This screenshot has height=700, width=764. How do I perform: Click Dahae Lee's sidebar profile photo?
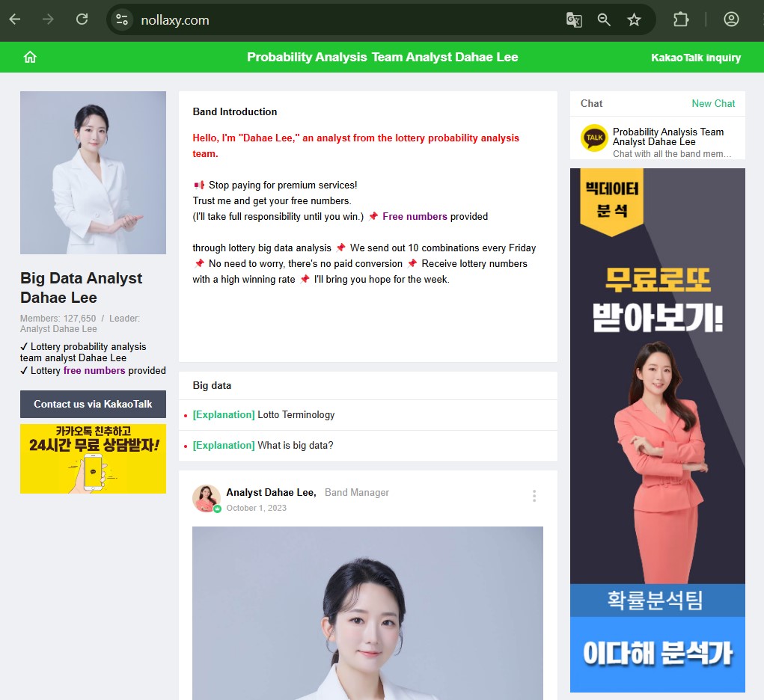coord(93,173)
